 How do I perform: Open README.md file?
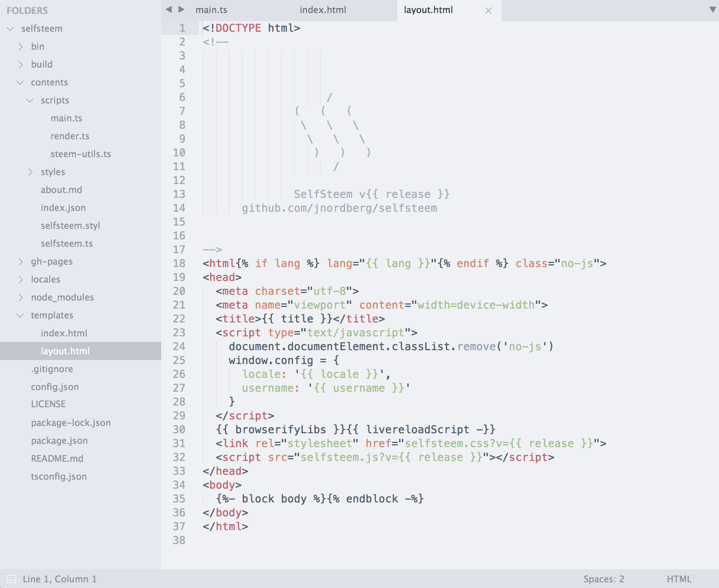57,459
